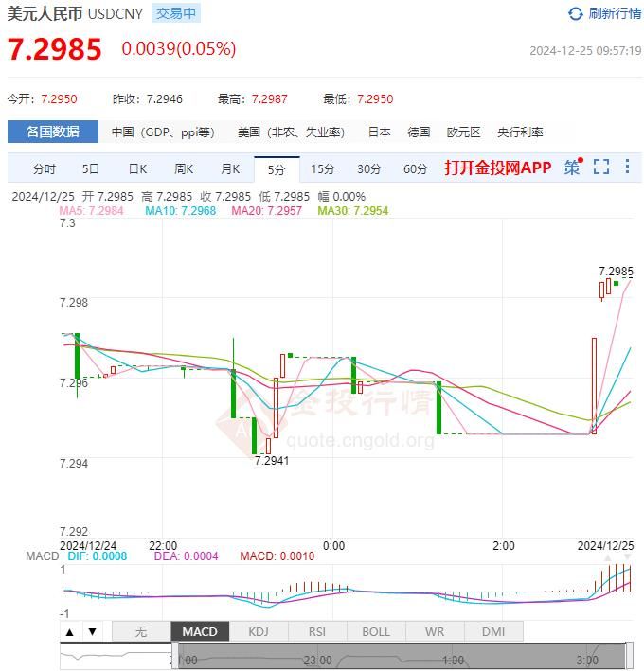Click the 打开金投网APP link

[497, 168]
